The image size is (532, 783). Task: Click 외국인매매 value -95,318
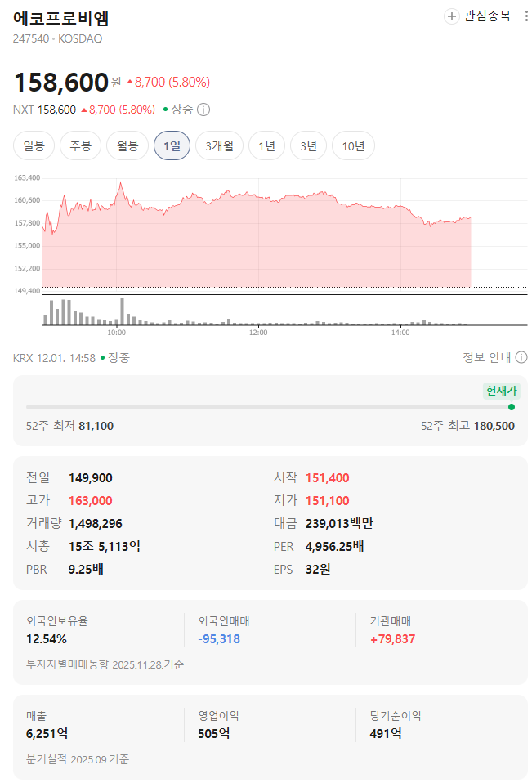pos(218,639)
